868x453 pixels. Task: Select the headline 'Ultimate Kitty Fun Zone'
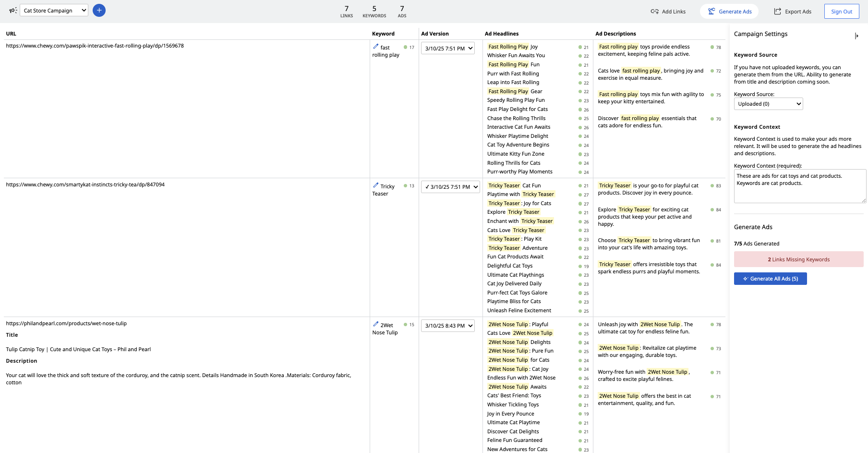pyautogui.click(x=516, y=154)
